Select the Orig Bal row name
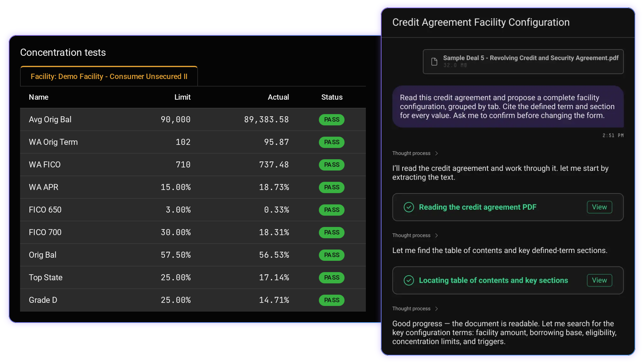 (43, 255)
